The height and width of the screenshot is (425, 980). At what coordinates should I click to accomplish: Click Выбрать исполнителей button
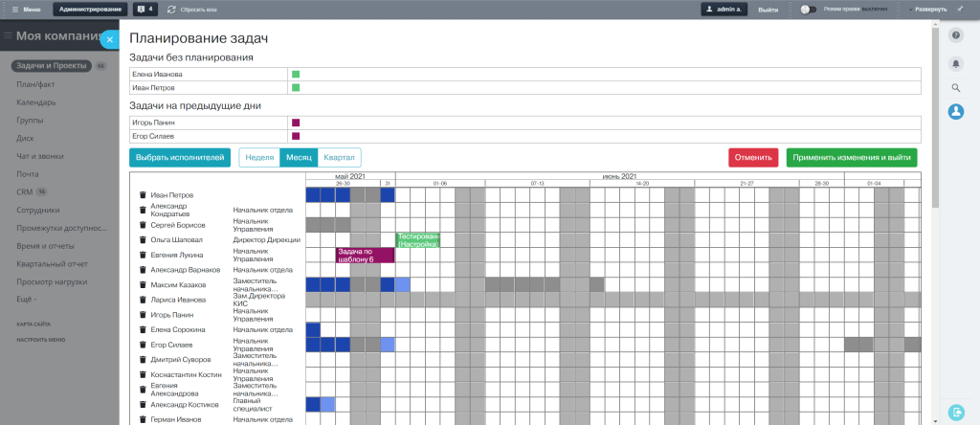180,158
